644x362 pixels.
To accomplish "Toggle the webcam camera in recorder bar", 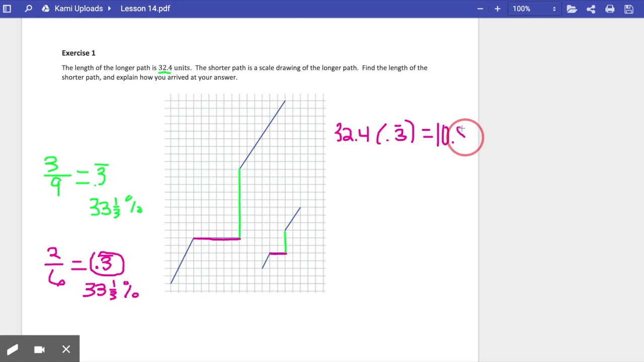I will click(x=39, y=349).
